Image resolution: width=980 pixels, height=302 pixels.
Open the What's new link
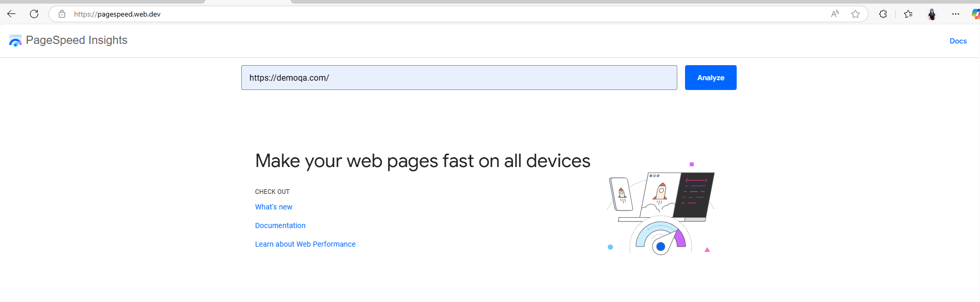pyautogui.click(x=273, y=207)
